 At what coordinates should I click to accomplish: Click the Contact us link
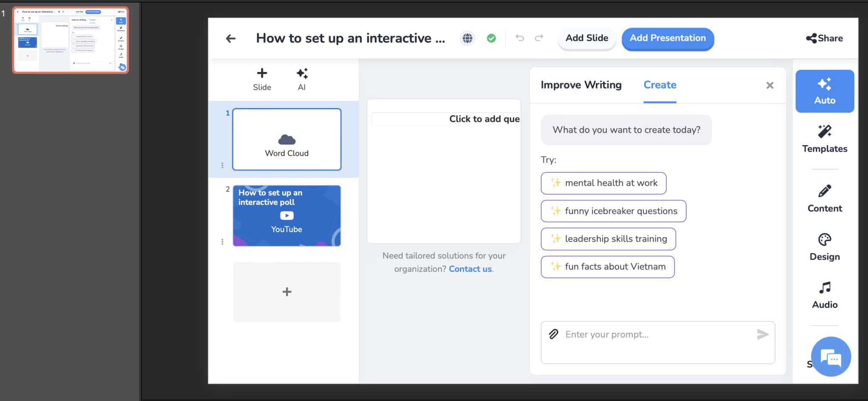pos(470,268)
